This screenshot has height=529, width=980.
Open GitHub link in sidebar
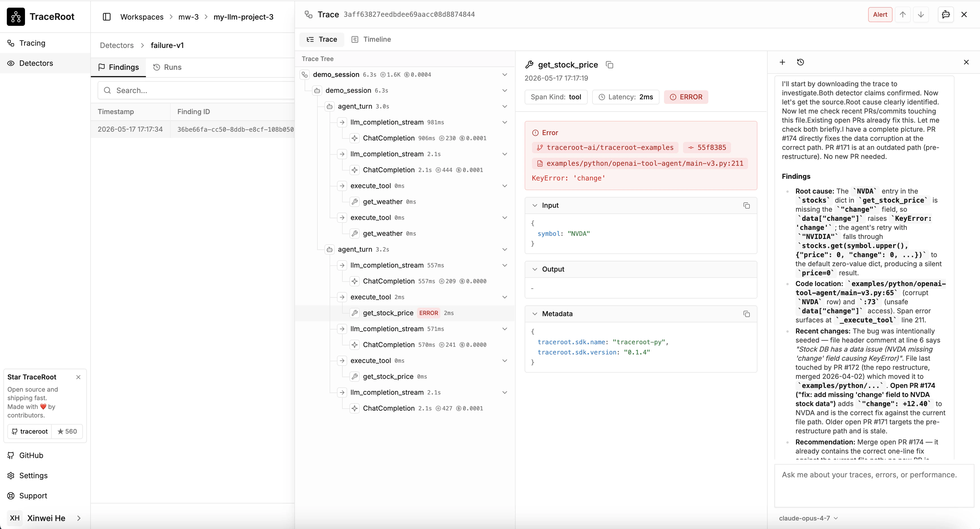[45, 455]
